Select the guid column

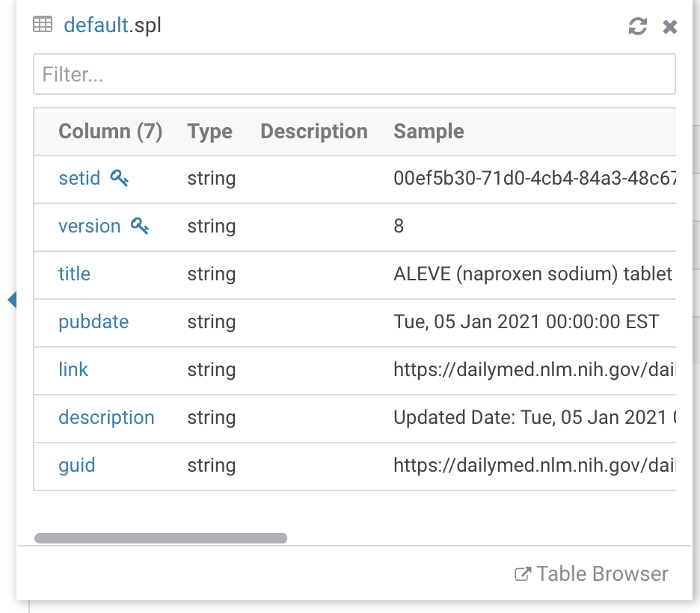click(x=76, y=465)
